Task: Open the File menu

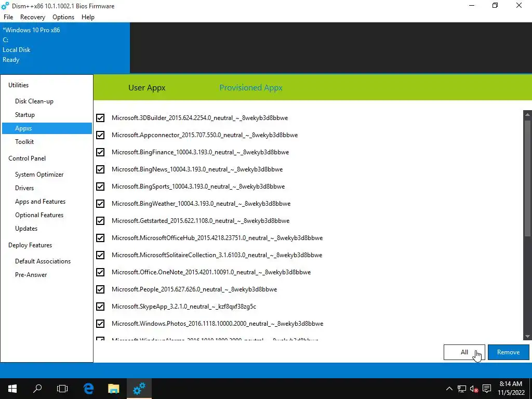Action: [8, 17]
